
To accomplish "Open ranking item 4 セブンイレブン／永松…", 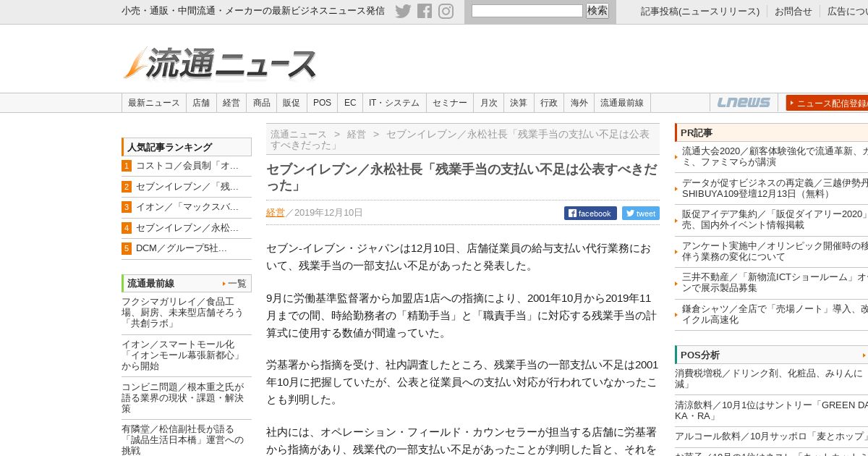I will point(187,228).
